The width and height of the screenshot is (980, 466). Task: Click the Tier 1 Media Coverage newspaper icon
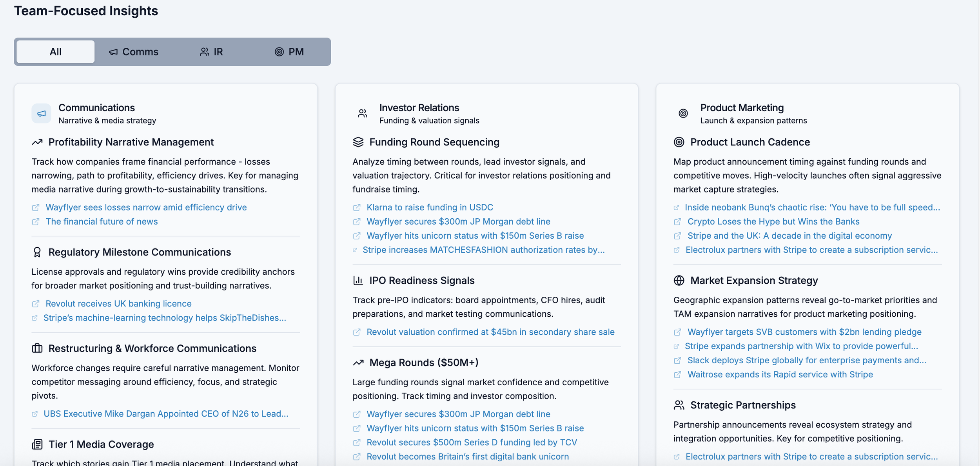[37, 444]
